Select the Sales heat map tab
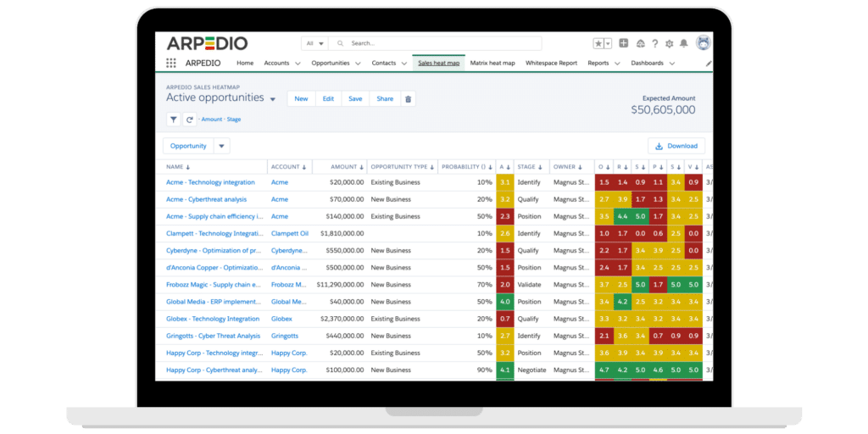 [439, 63]
